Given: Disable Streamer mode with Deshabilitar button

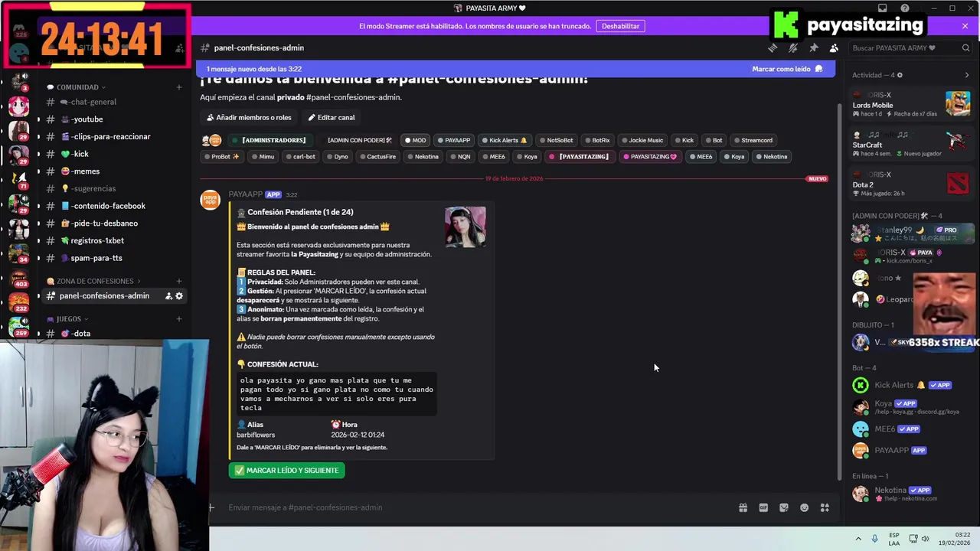Looking at the screenshot, I should pyautogui.click(x=620, y=26).
